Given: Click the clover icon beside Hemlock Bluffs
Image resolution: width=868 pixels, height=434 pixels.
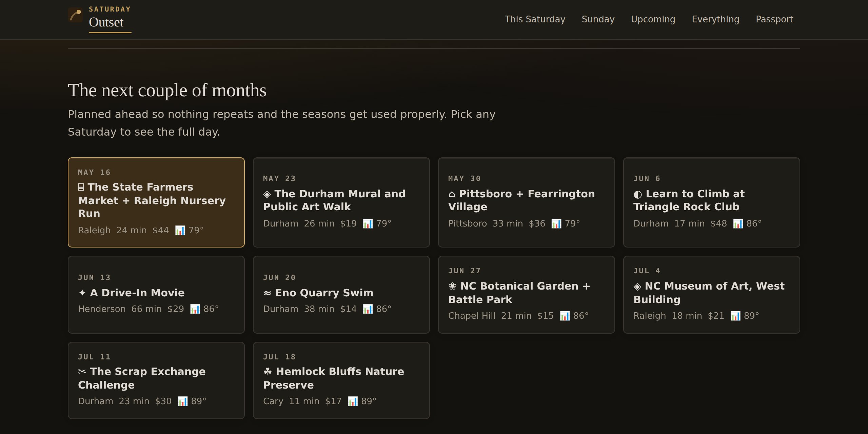Looking at the screenshot, I should [268, 372].
